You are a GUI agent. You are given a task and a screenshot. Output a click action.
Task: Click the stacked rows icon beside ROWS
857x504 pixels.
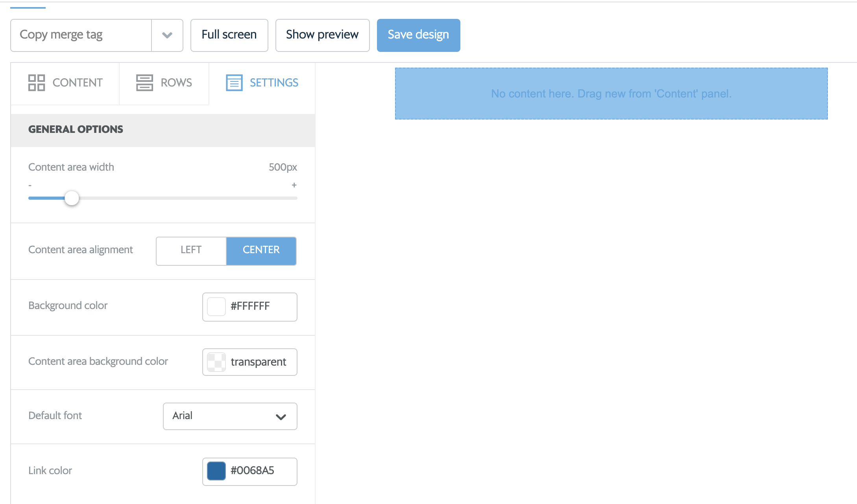pos(144,83)
